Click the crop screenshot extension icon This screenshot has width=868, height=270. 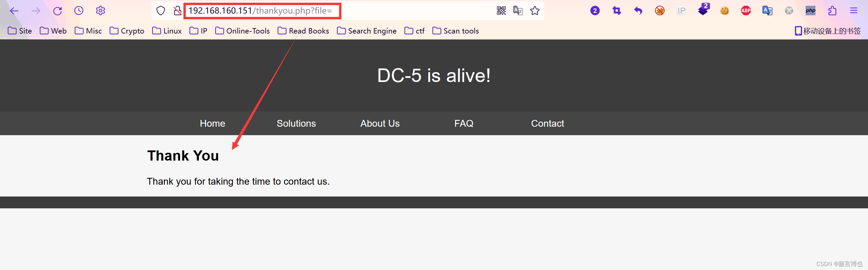coord(616,11)
